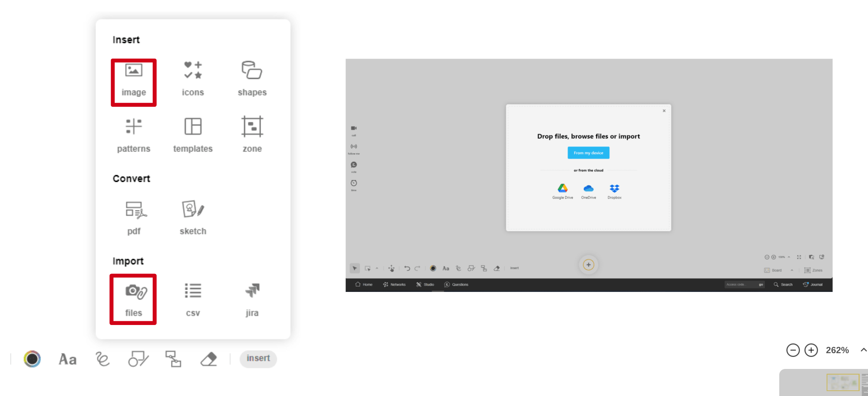Import from jira
This screenshot has height=396, width=868.
(252, 299)
